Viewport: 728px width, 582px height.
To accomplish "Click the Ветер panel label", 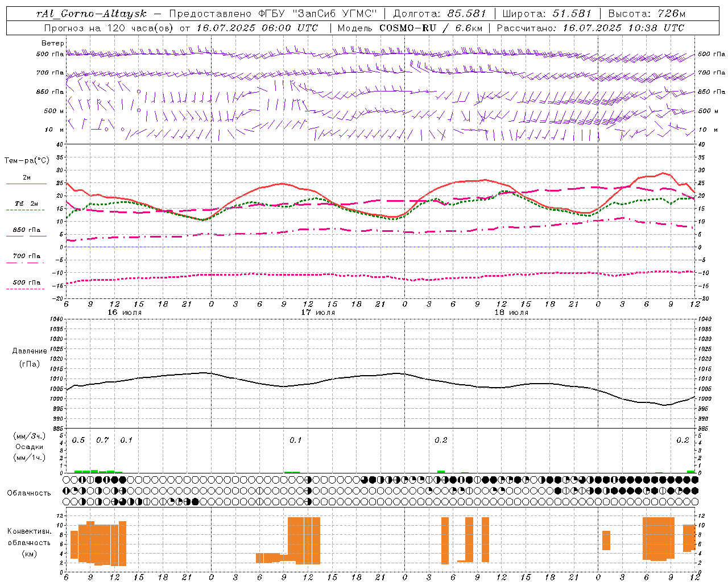I will (53, 43).
